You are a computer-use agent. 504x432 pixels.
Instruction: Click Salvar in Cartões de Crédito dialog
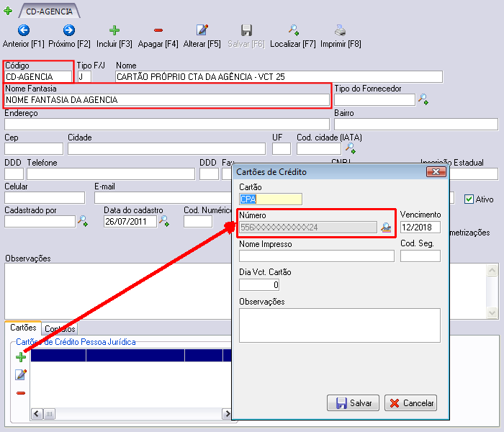353,402
